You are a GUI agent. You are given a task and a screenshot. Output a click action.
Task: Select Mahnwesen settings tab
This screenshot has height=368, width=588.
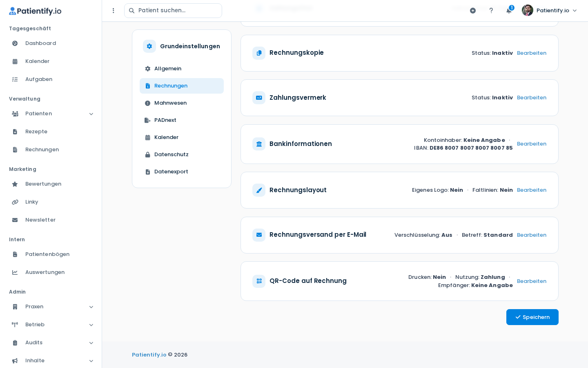182,103
